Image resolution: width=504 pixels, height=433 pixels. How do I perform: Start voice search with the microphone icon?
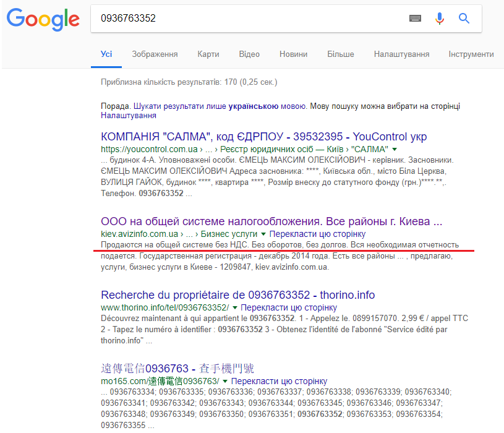[440, 19]
